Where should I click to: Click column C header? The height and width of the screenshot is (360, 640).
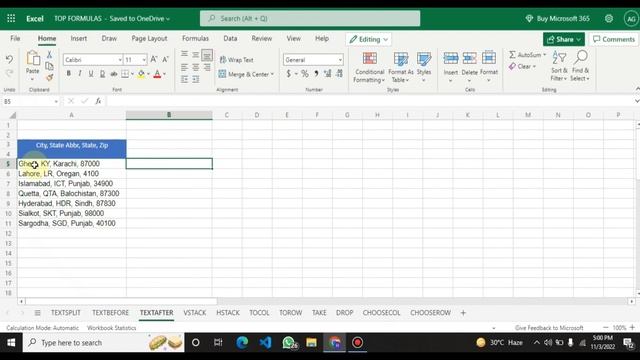coord(227,115)
